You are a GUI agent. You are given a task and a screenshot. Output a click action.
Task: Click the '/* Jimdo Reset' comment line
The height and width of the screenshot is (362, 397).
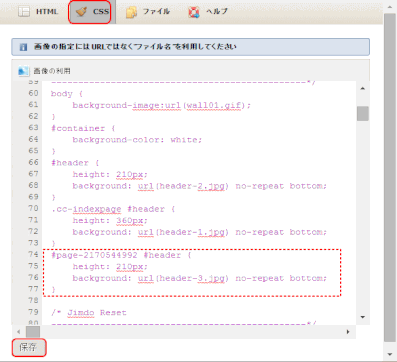pos(89,313)
